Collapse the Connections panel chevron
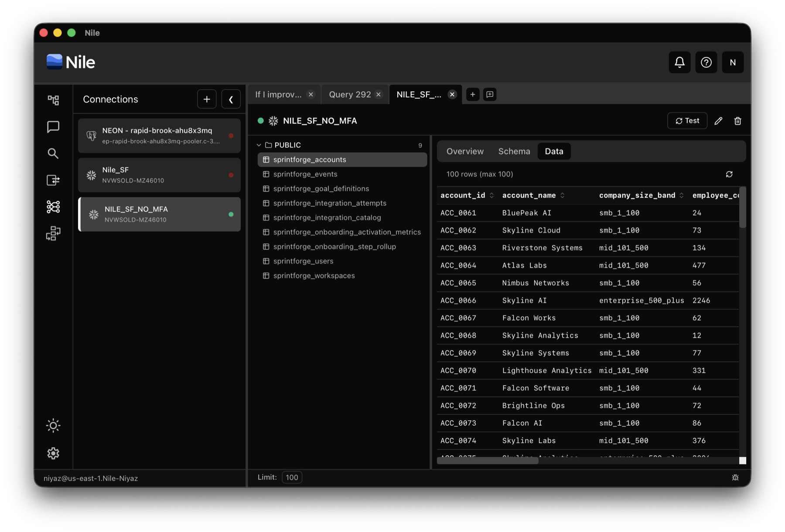This screenshot has height=532, width=785. pos(231,99)
